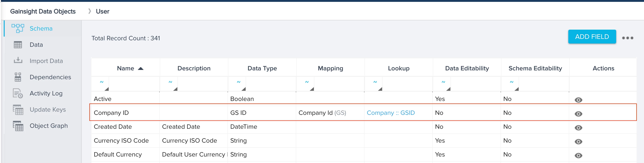This screenshot has height=163, width=644.
Task: Click the User breadcrumb
Action: (103, 12)
